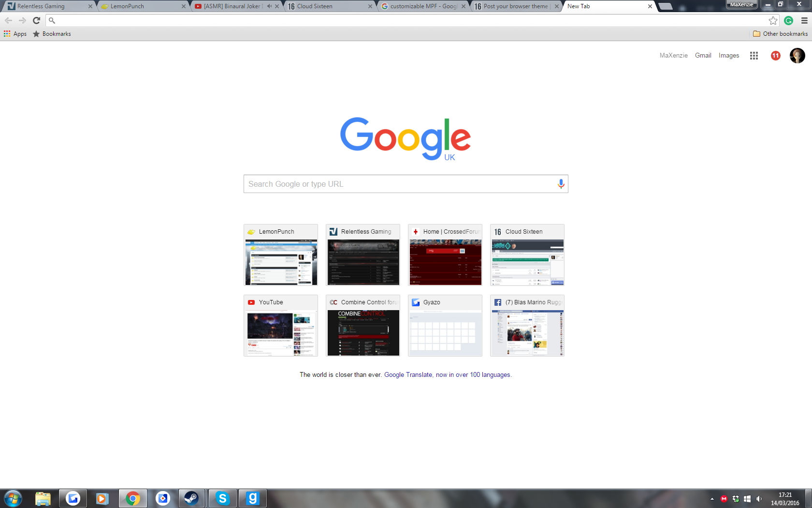
Task: Open the Other bookmarks folder
Action: pos(780,34)
